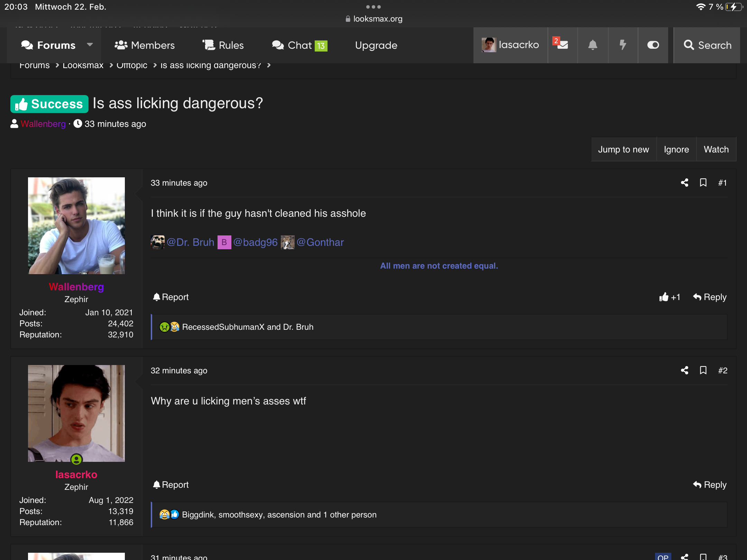Click the laughing reaction emoji on post #2
The width and height of the screenshot is (747, 560).
(164, 515)
